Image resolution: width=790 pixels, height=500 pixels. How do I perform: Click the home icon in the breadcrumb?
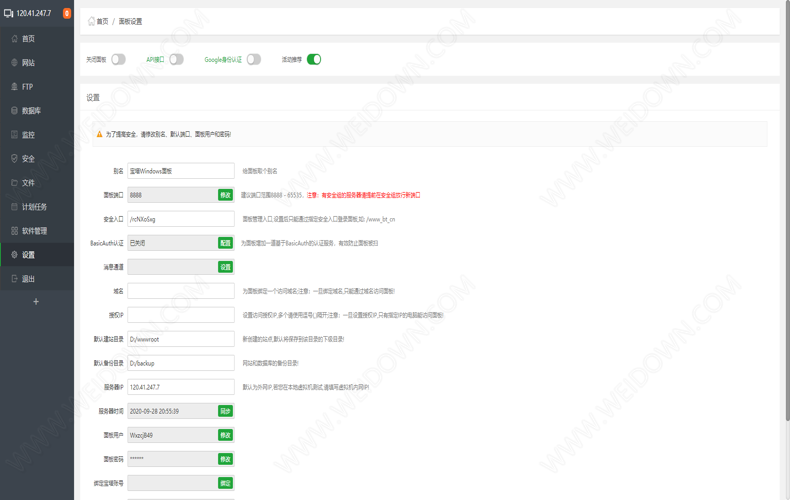pos(91,21)
